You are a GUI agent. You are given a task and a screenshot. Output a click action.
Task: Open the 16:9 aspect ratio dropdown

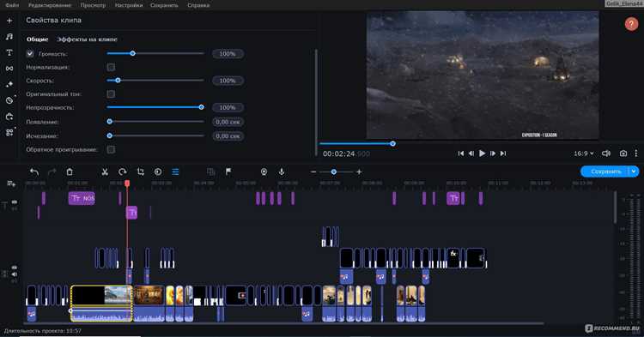[584, 153]
